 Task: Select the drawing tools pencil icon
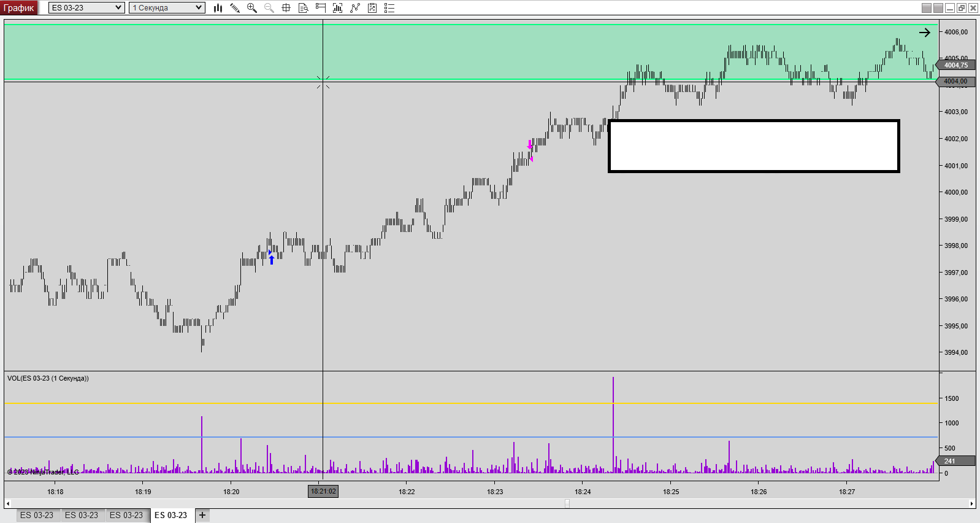point(235,8)
